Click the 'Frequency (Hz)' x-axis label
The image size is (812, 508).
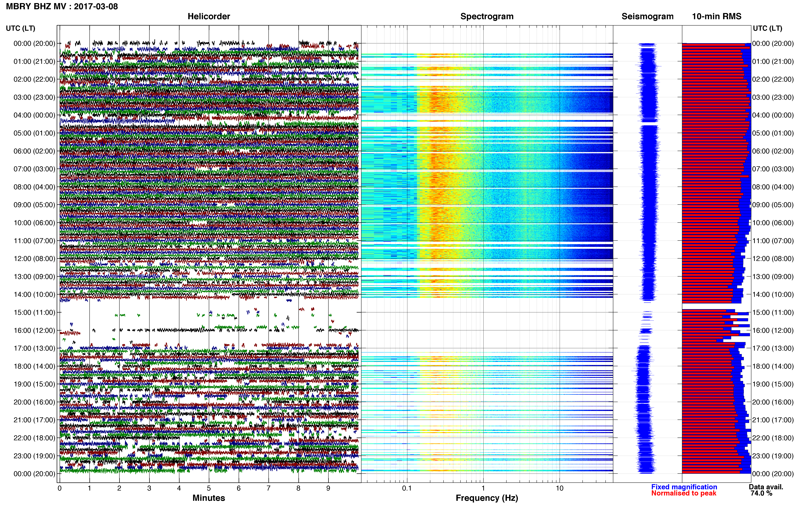point(487,498)
